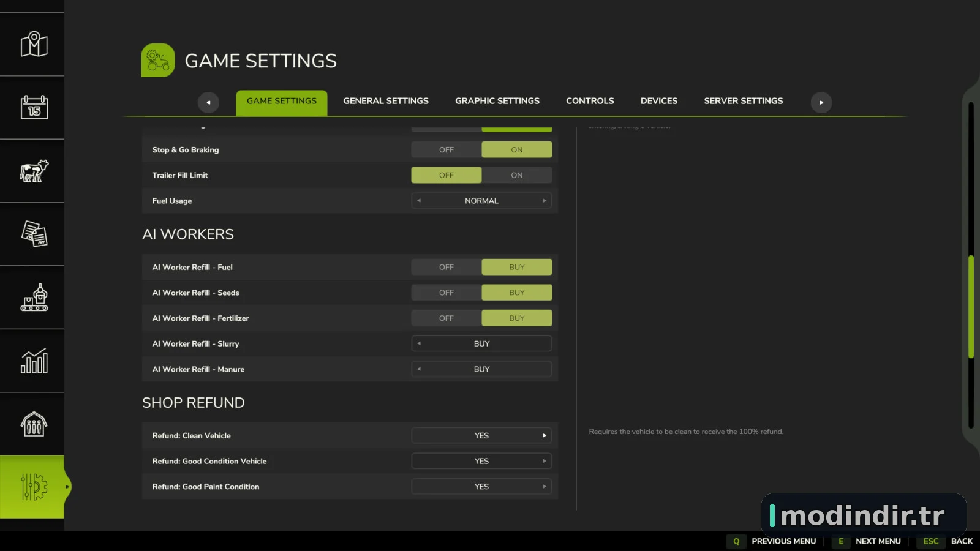Click the Fuel Usage label
The width and height of the screenshot is (980, 551).
point(172,201)
